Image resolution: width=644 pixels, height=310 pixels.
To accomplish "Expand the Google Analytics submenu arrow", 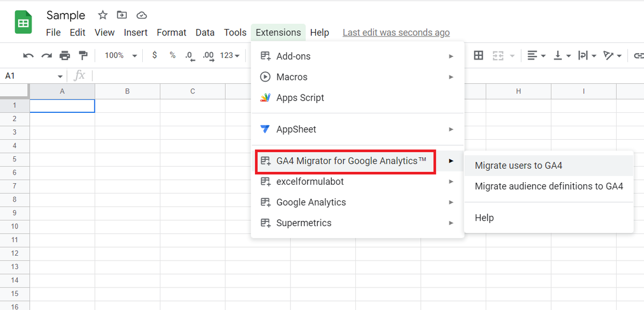I will [451, 203].
